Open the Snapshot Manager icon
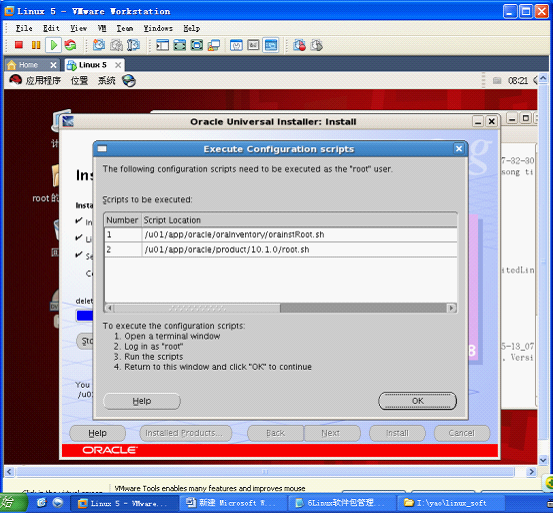Screen dimensions: 554x513 (x=134, y=45)
